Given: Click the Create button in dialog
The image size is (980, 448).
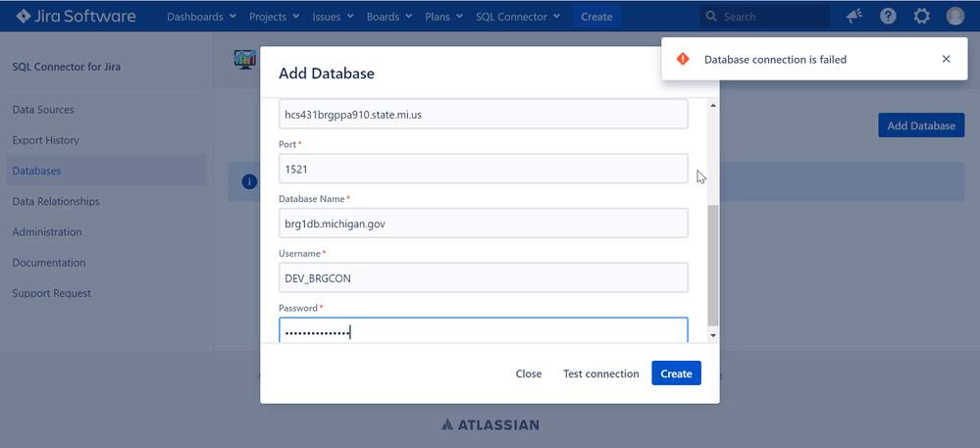Looking at the screenshot, I should (676, 373).
